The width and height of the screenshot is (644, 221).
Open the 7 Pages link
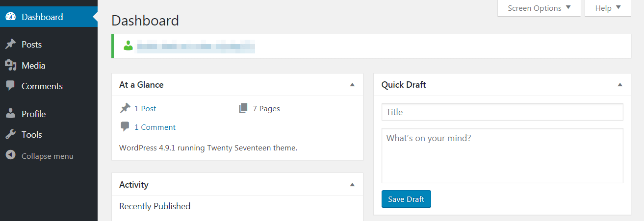[x=266, y=108]
